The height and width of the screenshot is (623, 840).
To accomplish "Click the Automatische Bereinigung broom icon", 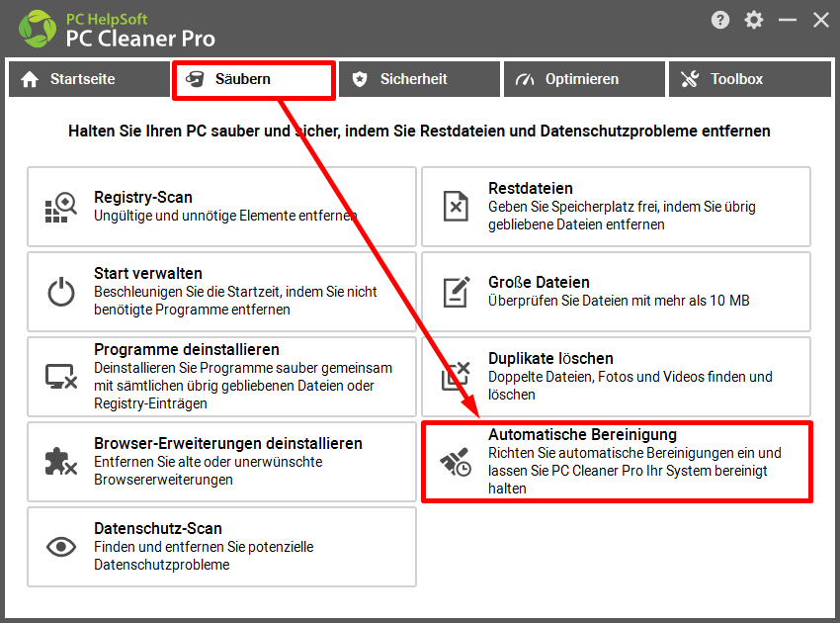I will [x=456, y=462].
